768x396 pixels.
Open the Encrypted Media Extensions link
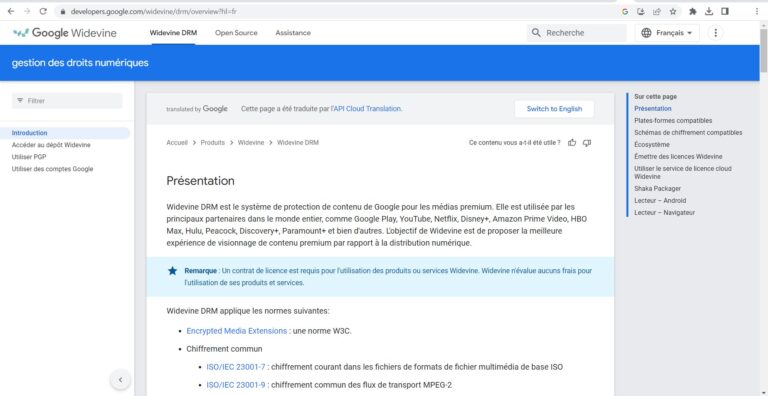click(237, 331)
